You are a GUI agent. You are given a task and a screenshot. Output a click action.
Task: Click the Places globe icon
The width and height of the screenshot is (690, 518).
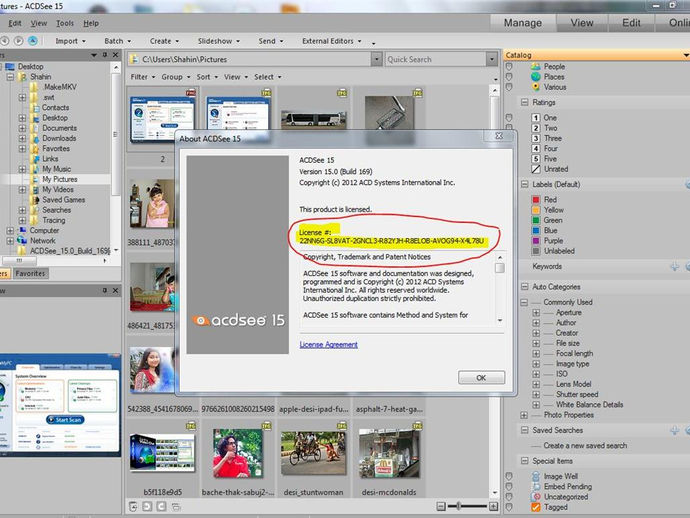(x=536, y=77)
